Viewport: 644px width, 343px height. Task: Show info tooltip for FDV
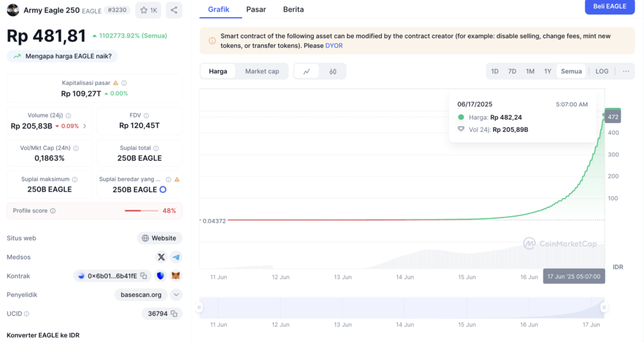(147, 116)
